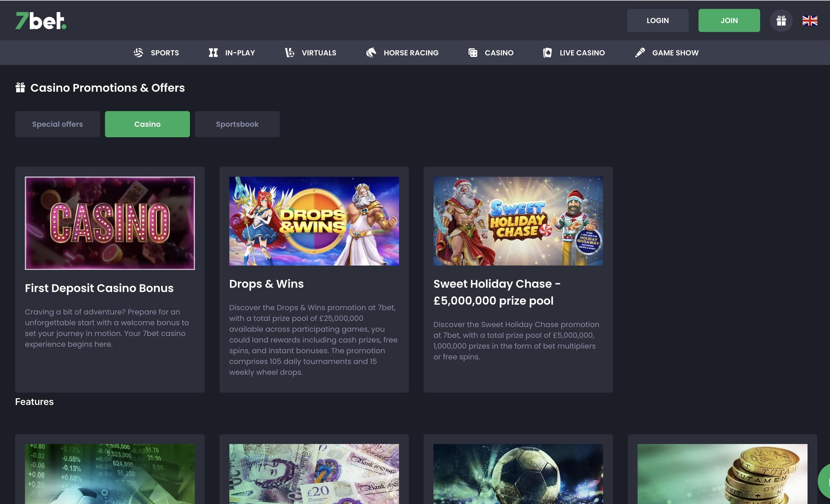830x504 pixels.
Task: Select the active Casino filter tab
Action: [x=147, y=124]
